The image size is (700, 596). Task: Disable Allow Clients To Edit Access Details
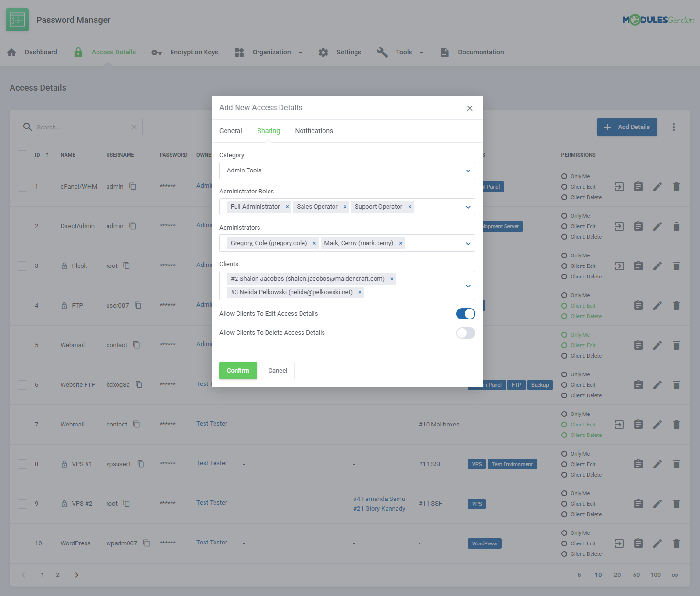[x=465, y=314]
